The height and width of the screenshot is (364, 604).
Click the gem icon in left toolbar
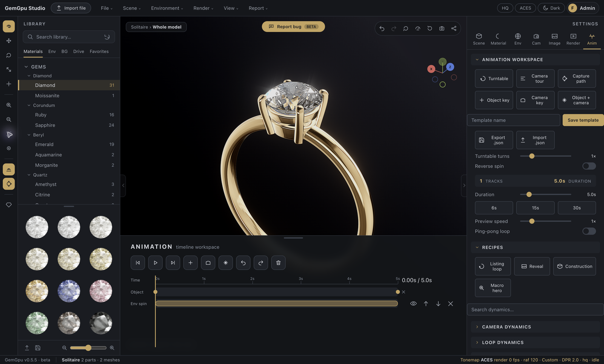pyautogui.click(x=9, y=205)
